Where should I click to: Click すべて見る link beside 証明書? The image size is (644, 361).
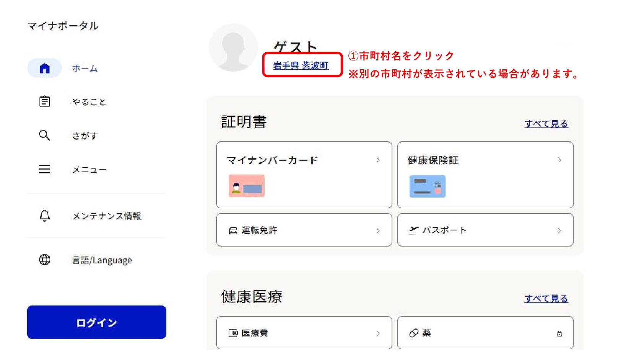click(546, 124)
